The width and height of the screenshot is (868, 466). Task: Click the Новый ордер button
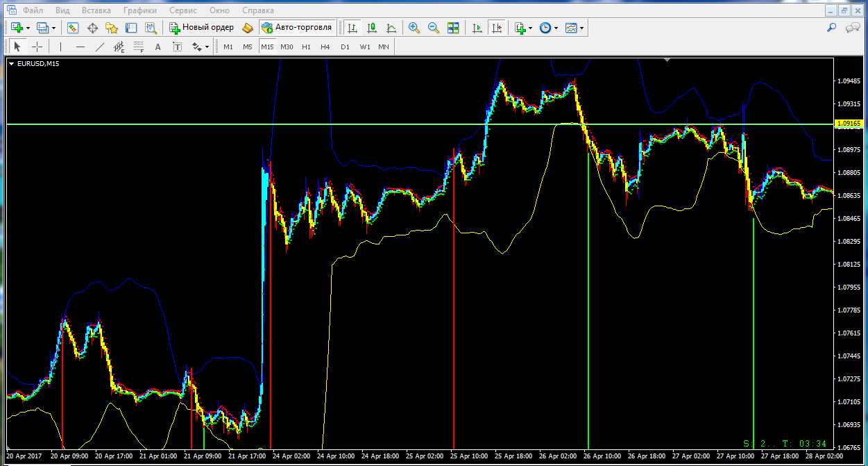coord(201,28)
